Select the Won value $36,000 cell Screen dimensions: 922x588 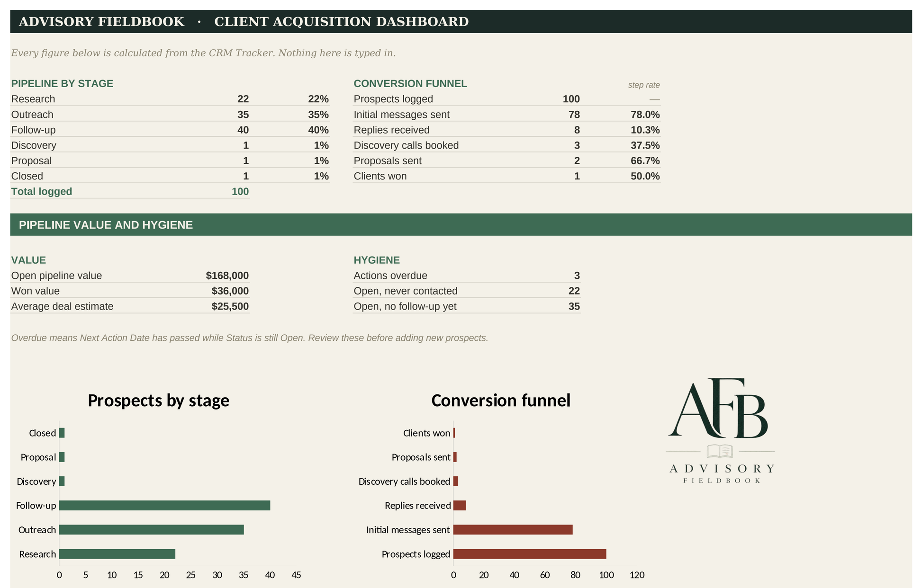230,291
